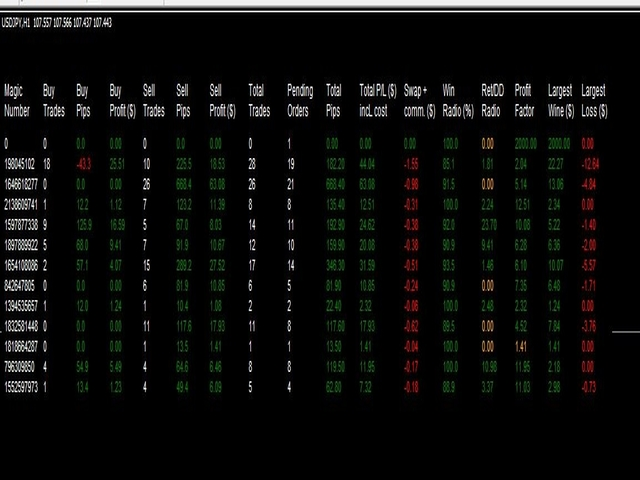Click the Profit Factor column header

click(524, 100)
